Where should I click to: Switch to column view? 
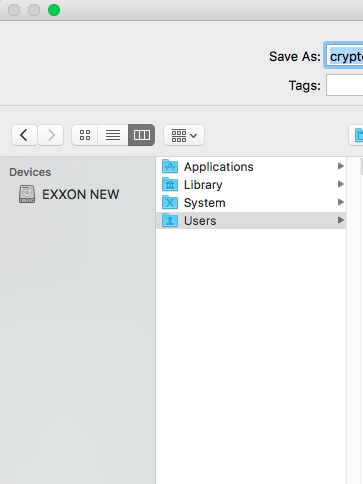pyautogui.click(x=141, y=135)
